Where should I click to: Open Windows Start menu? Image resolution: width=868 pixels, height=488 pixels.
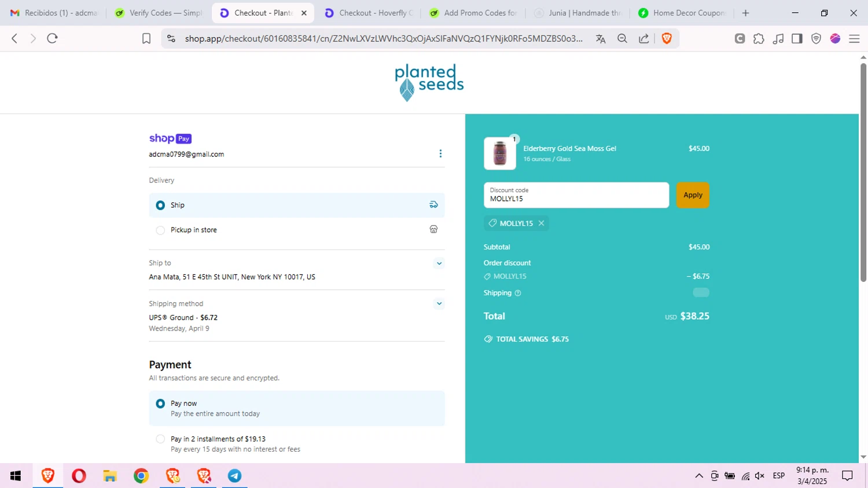click(16, 476)
